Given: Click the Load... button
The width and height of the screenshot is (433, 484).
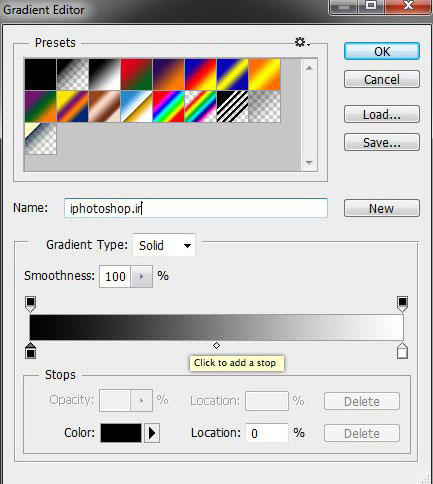Looking at the screenshot, I should (382, 114).
